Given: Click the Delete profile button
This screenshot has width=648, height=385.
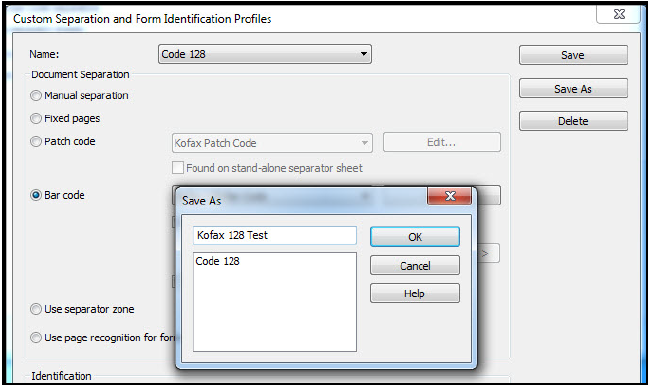Looking at the screenshot, I should (x=573, y=121).
